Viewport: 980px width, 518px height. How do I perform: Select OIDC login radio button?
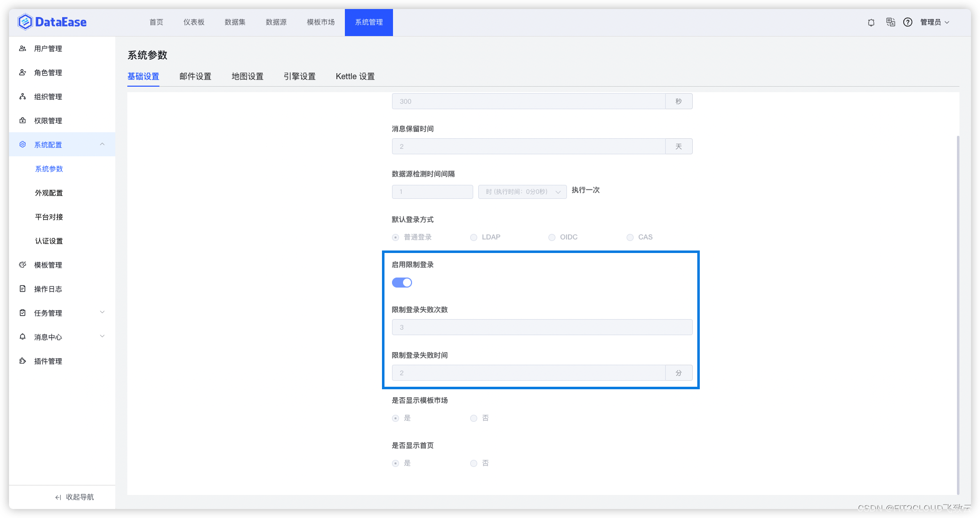(x=552, y=237)
